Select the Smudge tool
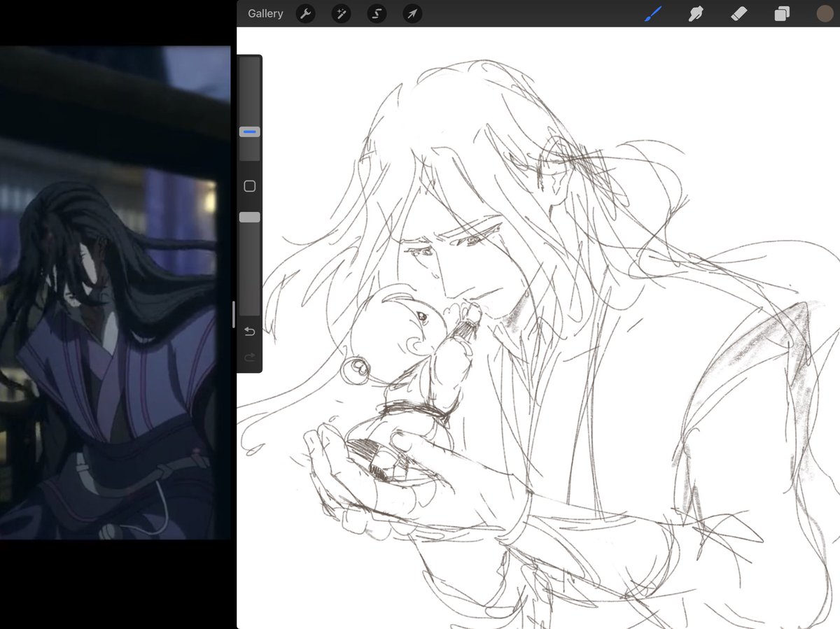Screen dimensions: 840x629 tap(696, 13)
